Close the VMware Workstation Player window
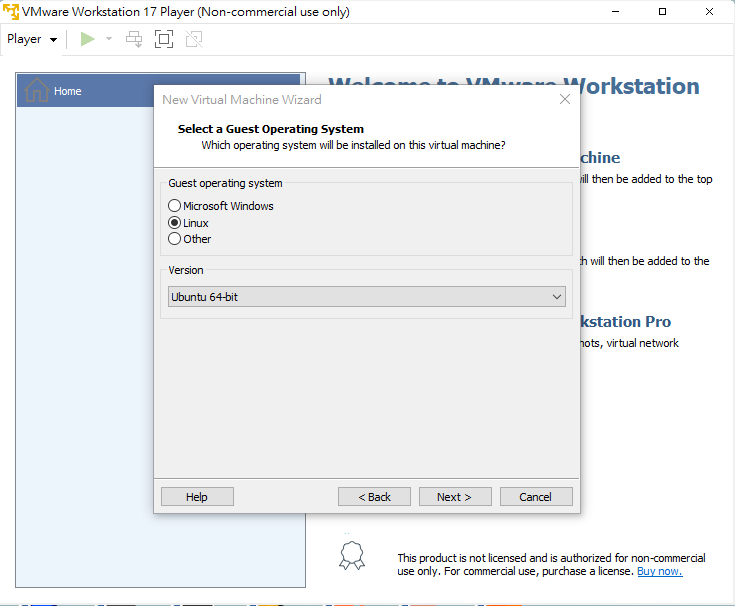 (x=709, y=12)
